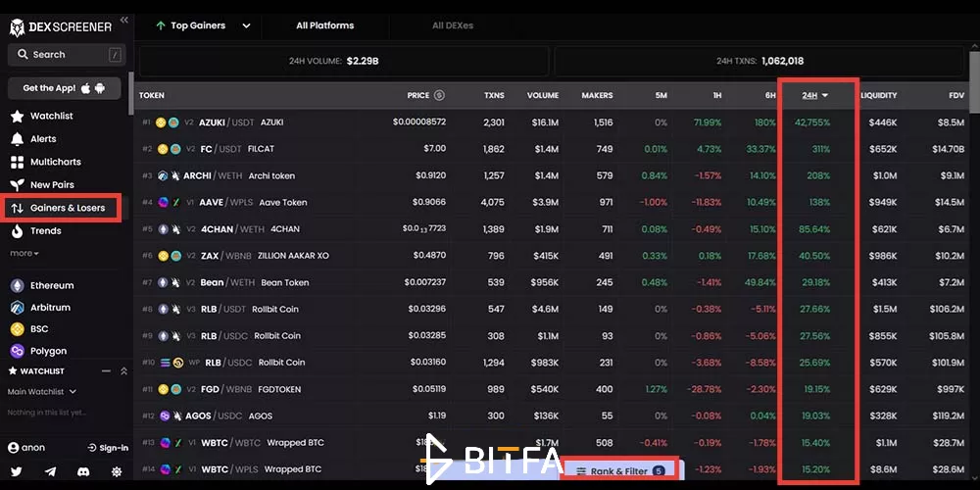Click the $0.00008572 AZUKI price

(x=419, y=122)
